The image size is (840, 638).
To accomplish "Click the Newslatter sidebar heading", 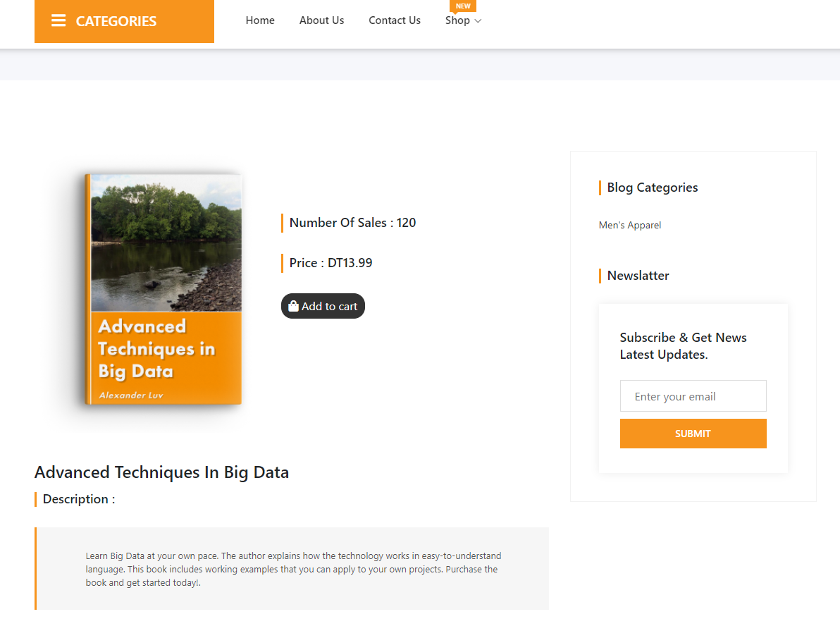I will pyautogui.click(x=638, y=276).
